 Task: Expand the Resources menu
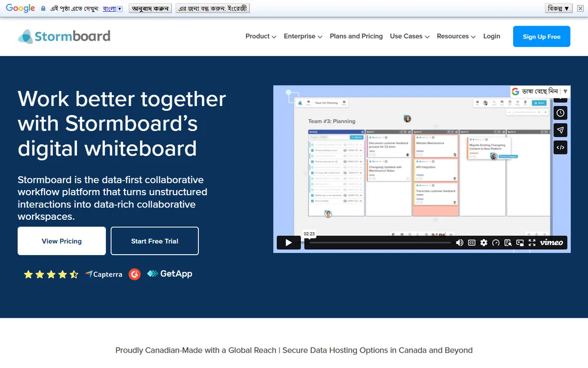(456, 36)
